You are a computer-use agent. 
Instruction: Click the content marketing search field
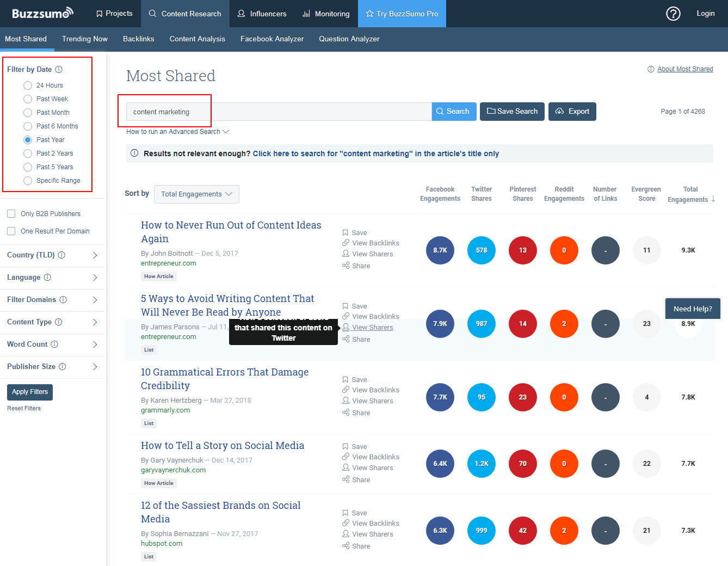(279, 112)
